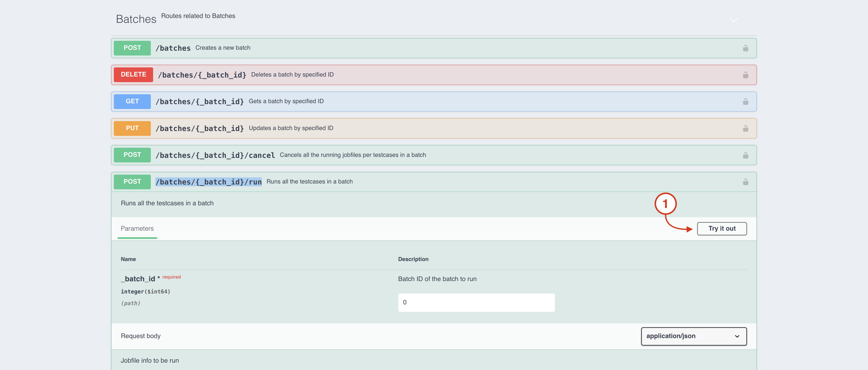The image size is (868, 370).
Task: Expand DELETE /batches/{_batch_id} endpoint
Action: tap(434, 75)
